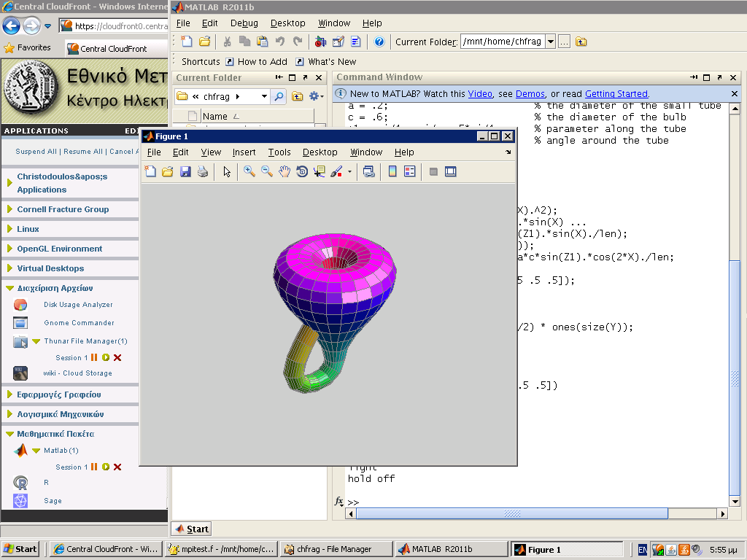
Task: Click the Print Figure icon
Action: [x=203, y=171]
